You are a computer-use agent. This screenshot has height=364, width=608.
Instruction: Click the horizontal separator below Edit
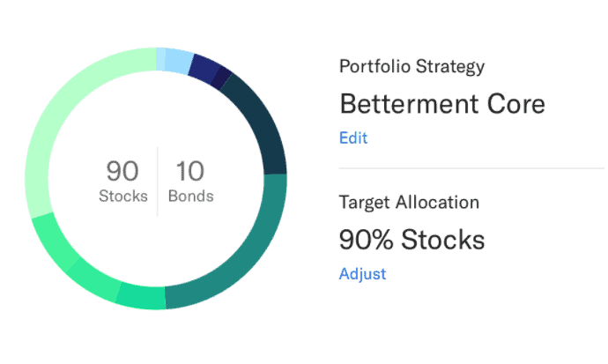tap(471, 168)
